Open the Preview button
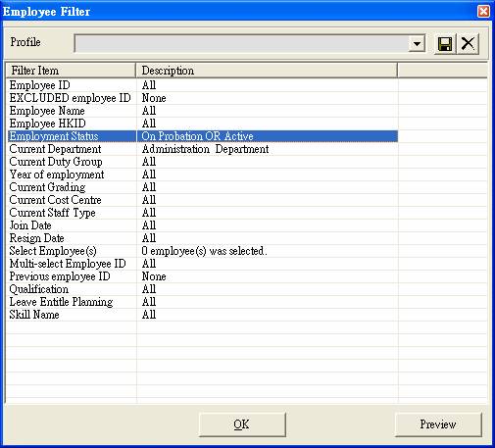495x448 pixels. [438, 424]
